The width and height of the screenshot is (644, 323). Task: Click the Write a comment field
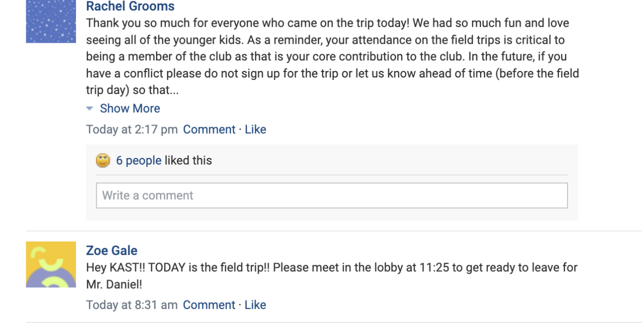tap(332, 195)
